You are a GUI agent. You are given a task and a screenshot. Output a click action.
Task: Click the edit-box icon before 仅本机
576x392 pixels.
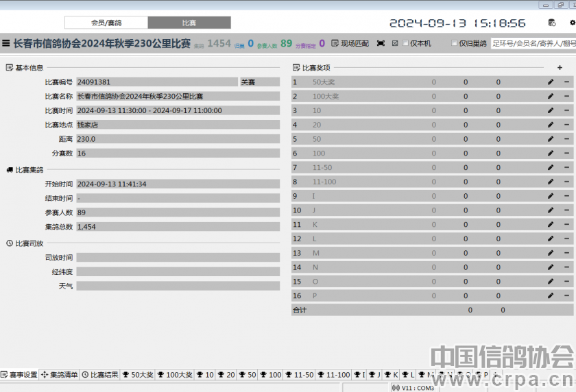395,43
